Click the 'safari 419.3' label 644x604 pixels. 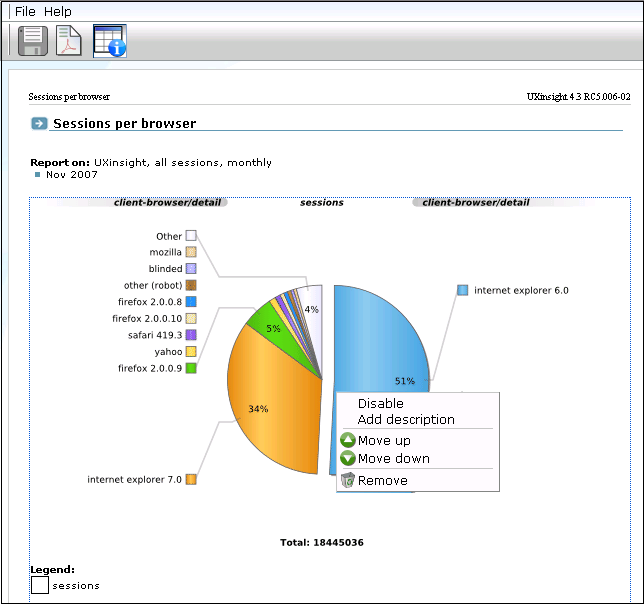pyautogui.click(x=155, y=335)
